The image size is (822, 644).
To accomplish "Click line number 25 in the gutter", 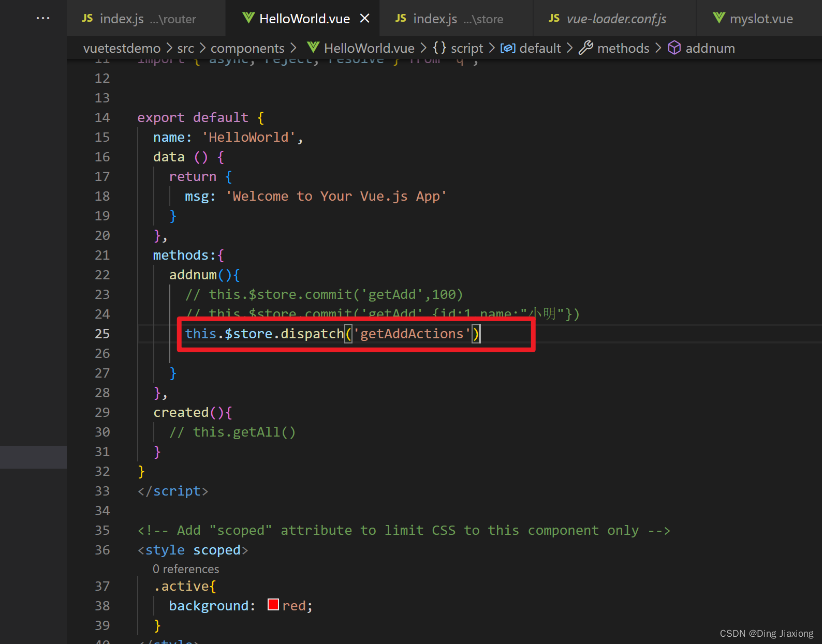I will coord(102,334).
